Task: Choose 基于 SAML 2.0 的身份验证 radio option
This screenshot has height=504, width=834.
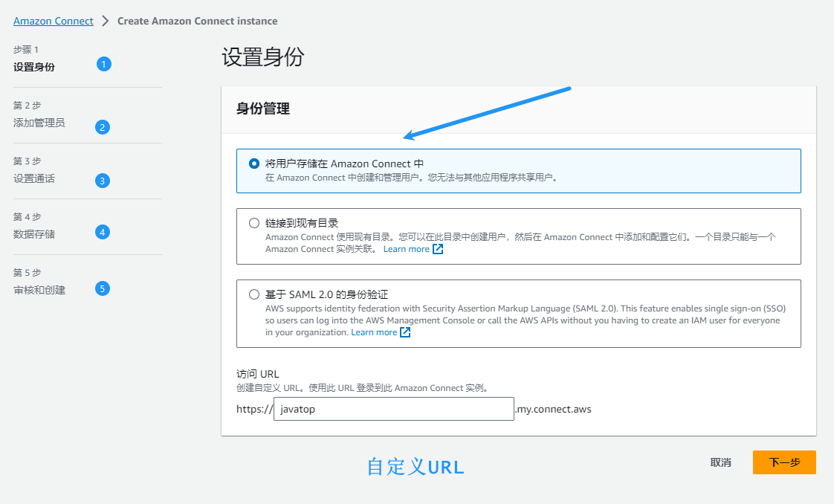Action: [x=254, y=294]
